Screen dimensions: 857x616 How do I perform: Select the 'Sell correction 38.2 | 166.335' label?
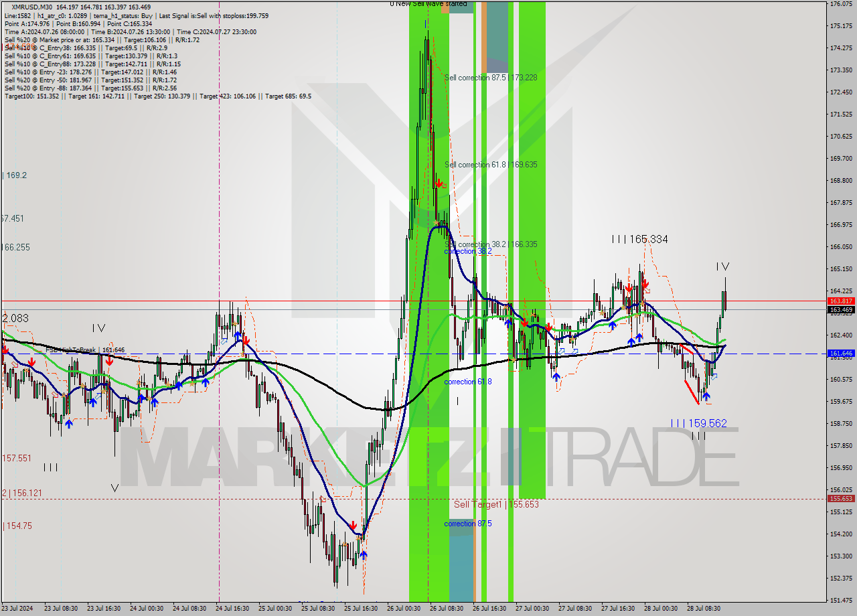click(491, 244)
